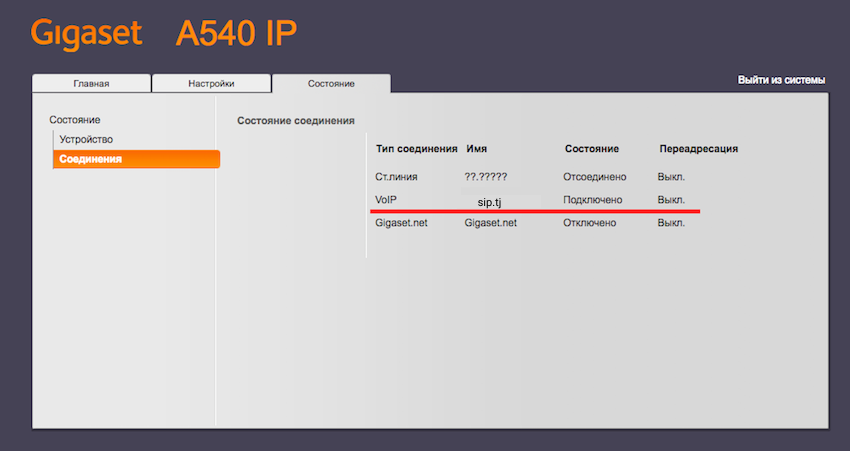Click the Тип соединения column header
Viewport: 850px width, 451px height.
coord(416,149)
